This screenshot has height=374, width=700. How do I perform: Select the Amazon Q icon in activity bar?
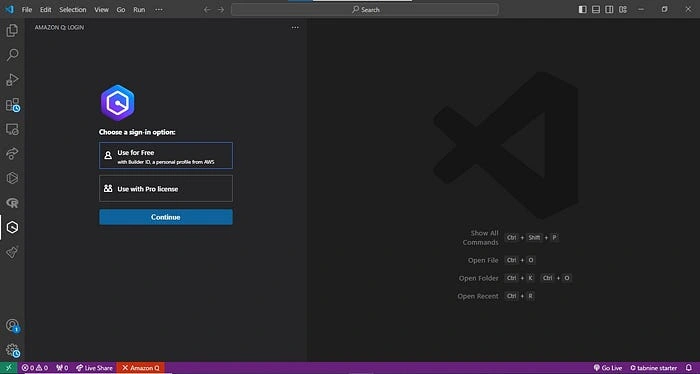pyautogui.click(x=12, y=227)
